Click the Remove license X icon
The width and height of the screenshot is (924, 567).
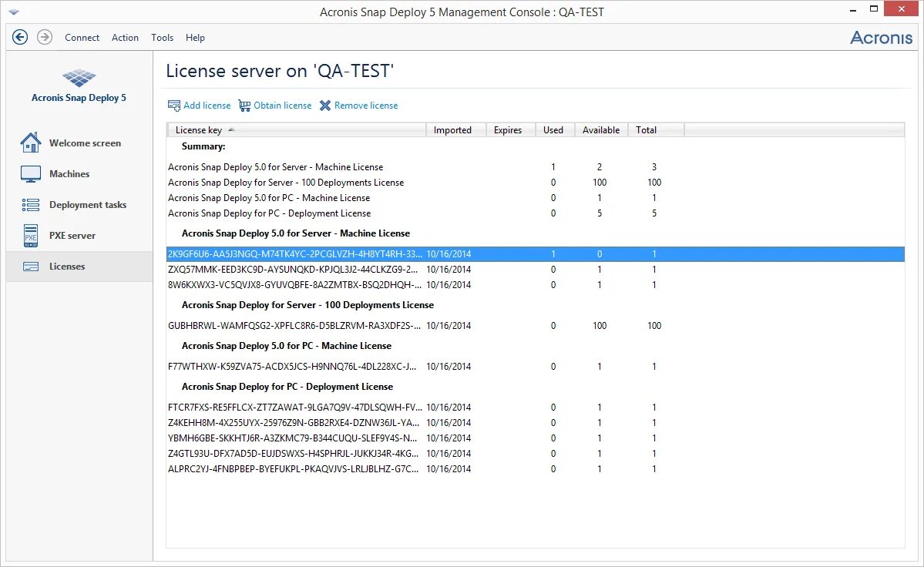click(x=325, y=106)
